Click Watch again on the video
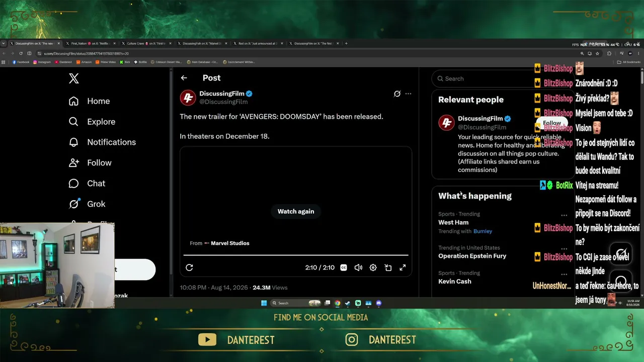The height and width of the screenshot is (362, 644). (296, 212)
